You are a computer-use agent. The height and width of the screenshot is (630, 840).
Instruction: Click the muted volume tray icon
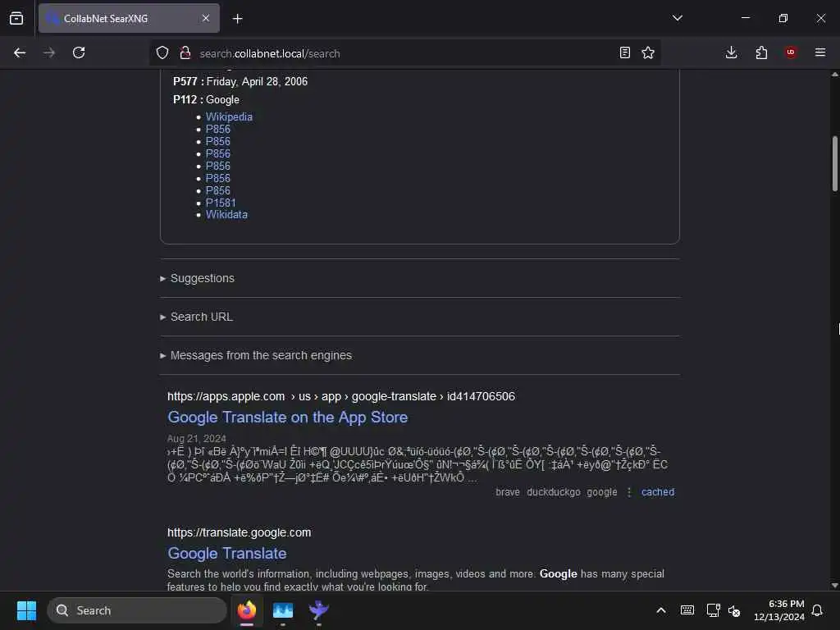point(734,610)
